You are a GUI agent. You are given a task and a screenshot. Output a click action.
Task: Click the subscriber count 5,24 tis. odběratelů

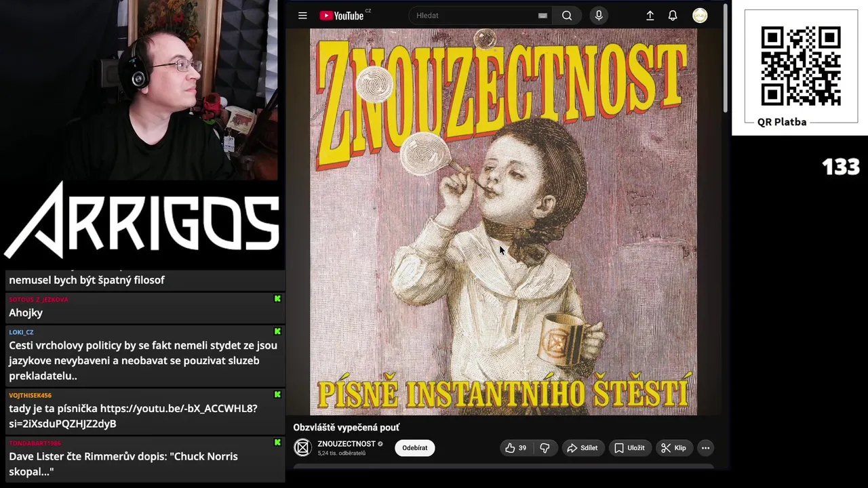(x=341, y=453)
